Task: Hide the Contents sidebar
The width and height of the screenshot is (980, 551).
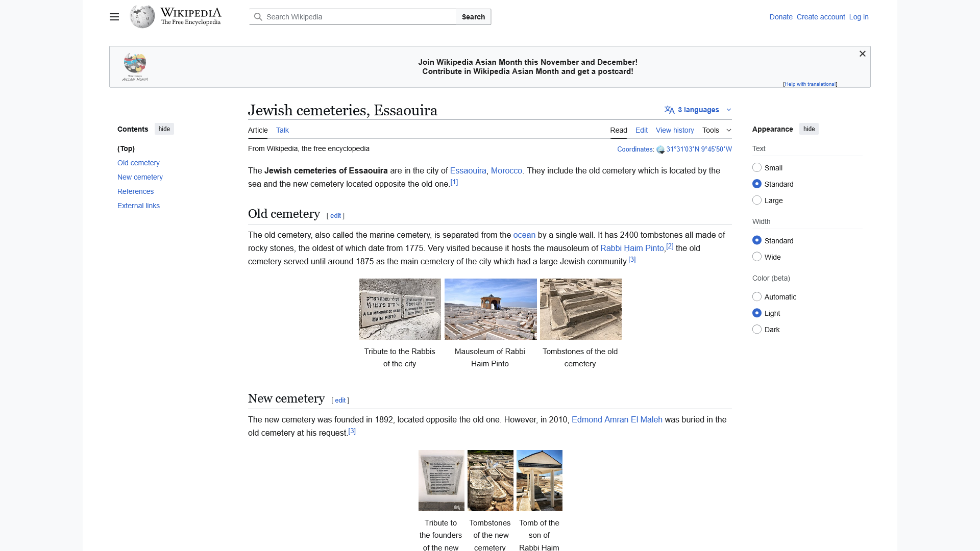Action: tap(164, 129)
